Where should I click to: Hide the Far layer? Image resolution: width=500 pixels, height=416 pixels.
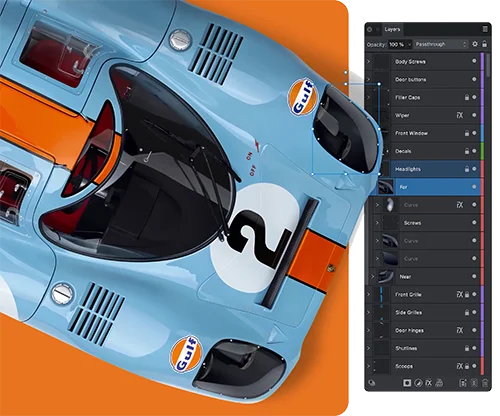tap(474, 187)
